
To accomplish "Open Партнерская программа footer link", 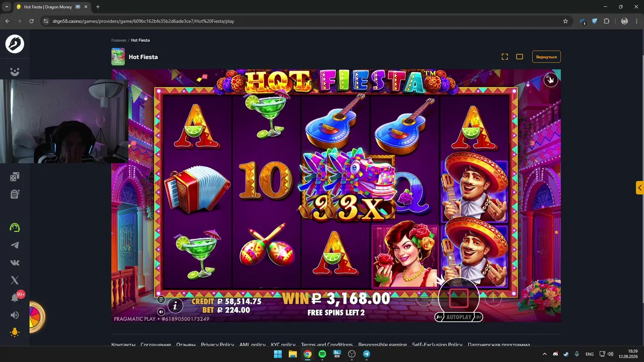I will pyautogui.click(x=499, y=345).
